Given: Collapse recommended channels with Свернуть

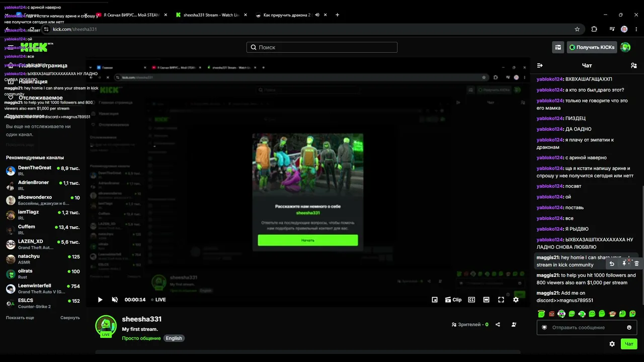Looking at the screenshot, I should click(70, 318).
